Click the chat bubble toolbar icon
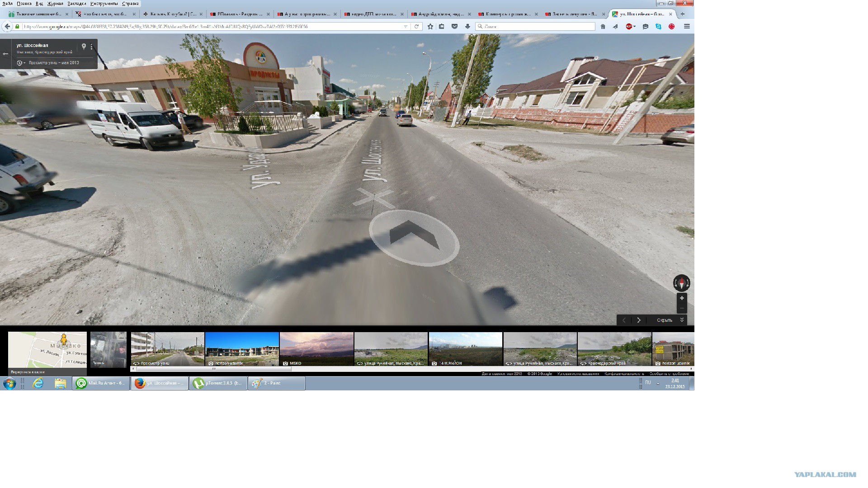 click(x=646, y=27)
